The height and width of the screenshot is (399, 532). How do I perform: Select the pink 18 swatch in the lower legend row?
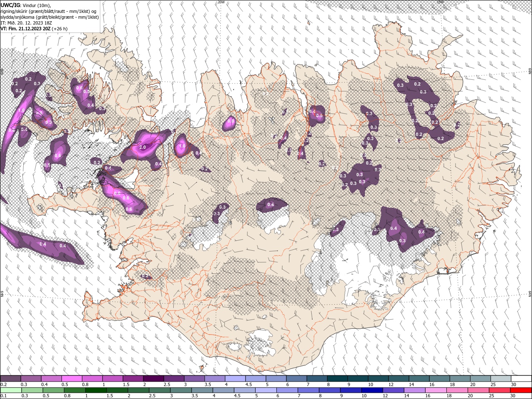point(457,390)
